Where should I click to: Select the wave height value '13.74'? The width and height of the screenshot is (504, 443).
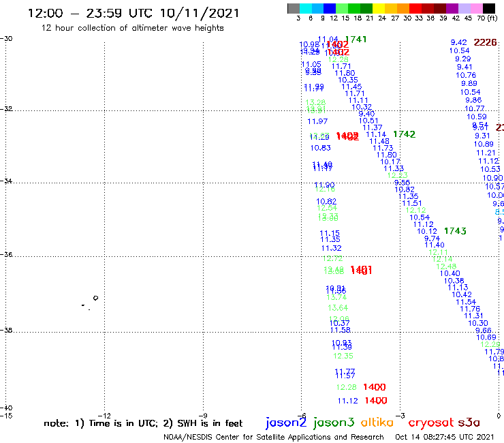coord(336,298)
